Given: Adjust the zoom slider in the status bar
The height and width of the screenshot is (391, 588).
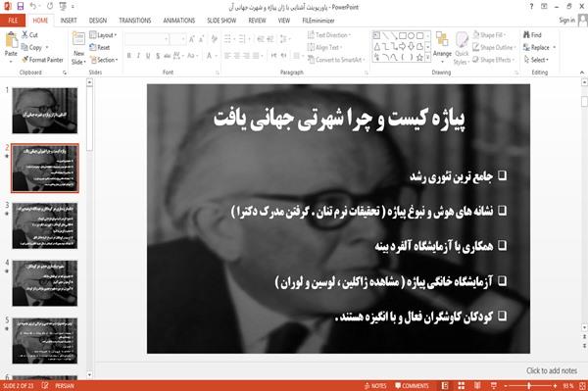Looking at the screenshot, I should tap(529, 385).
